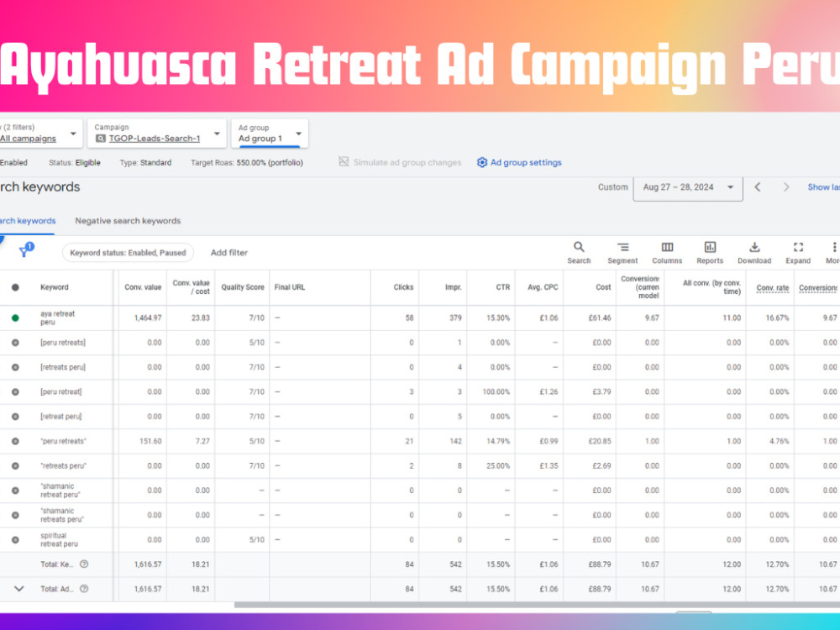Open the Segment options
Viewport: 840px width, 630px height.
622,253
